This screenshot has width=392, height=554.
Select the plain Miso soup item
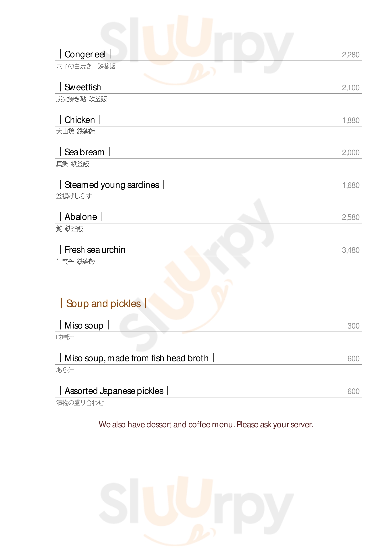pos(84,325)
